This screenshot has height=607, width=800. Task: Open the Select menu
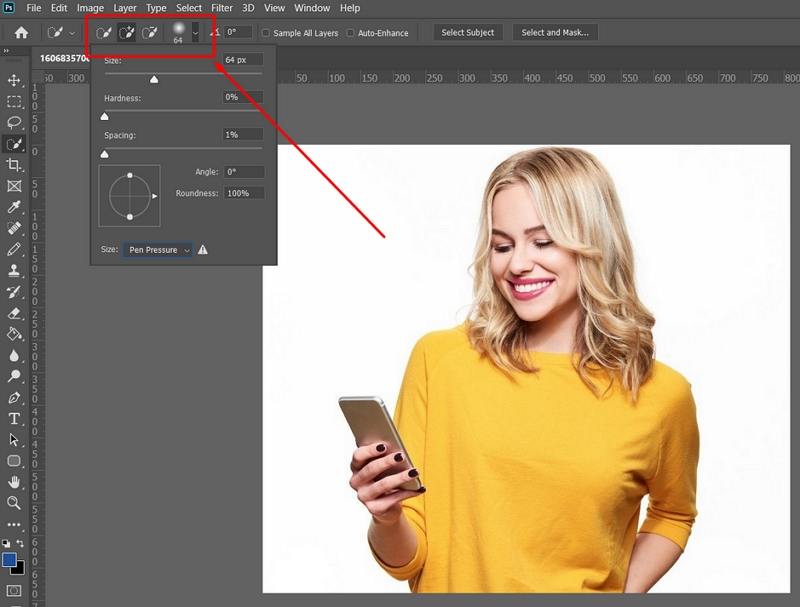(189, 8)
